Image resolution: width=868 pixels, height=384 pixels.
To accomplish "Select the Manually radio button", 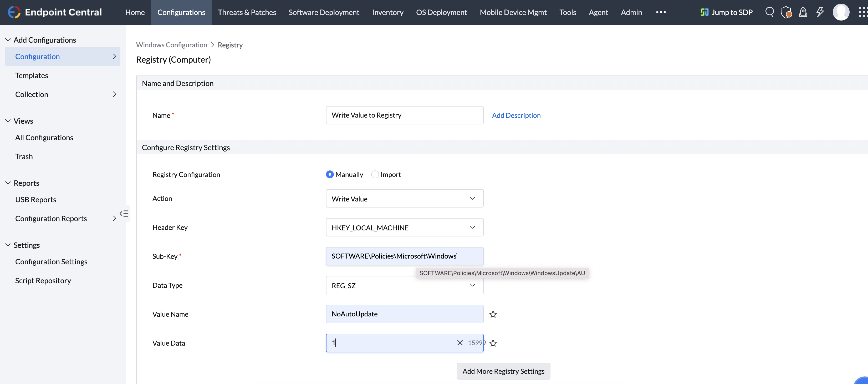I will coord(330,174).
